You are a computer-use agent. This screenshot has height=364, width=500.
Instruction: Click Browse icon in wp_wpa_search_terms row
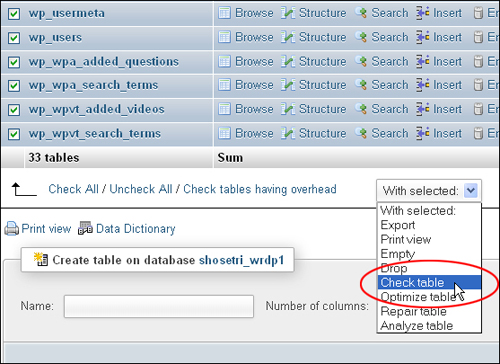[224, 85]
